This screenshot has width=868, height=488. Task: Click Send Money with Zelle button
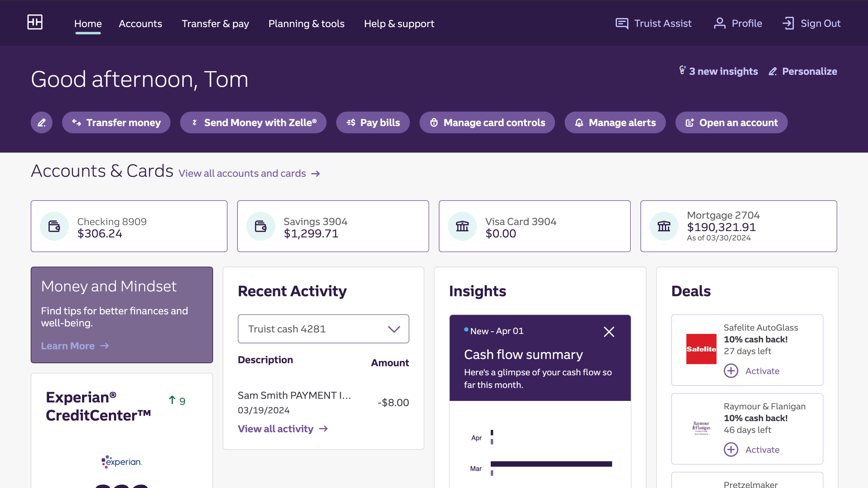pyautogui.click(x=253, y=123)
